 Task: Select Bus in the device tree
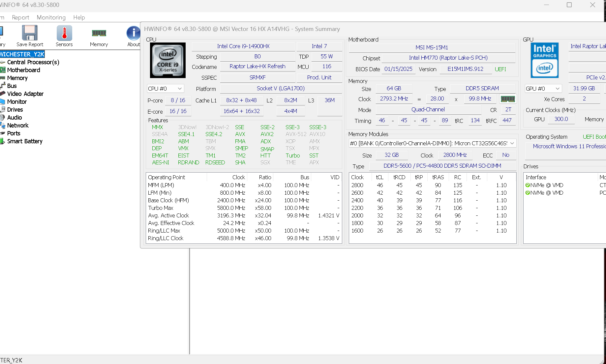12,86
